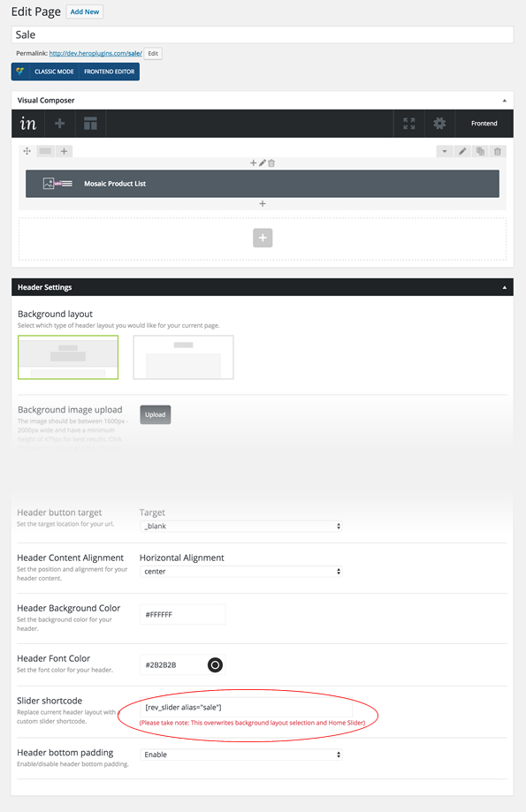
Task: Click the Add New button
Action: point(85,11)
